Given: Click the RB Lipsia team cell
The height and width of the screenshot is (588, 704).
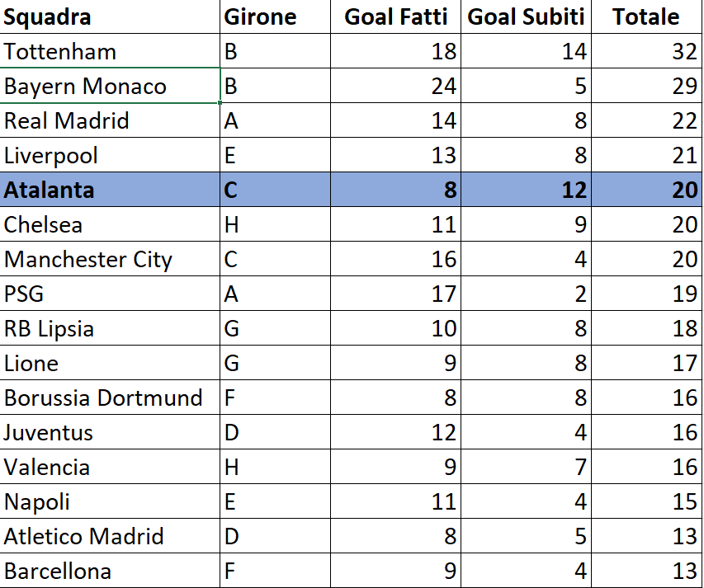Looking at the screenshot, I should point(111,329).
